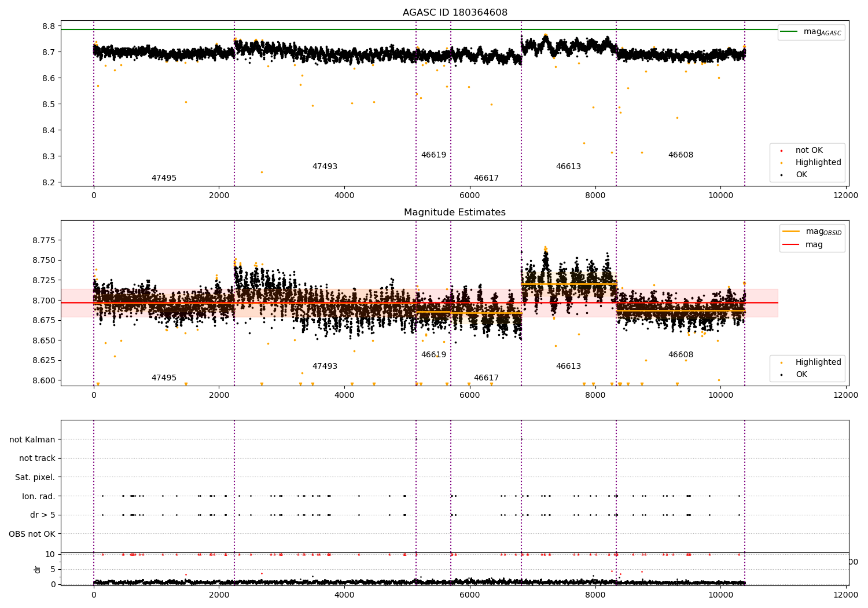Click the 8.8 tick on top y-axis

pyautogui.click(x=49, y=26)
